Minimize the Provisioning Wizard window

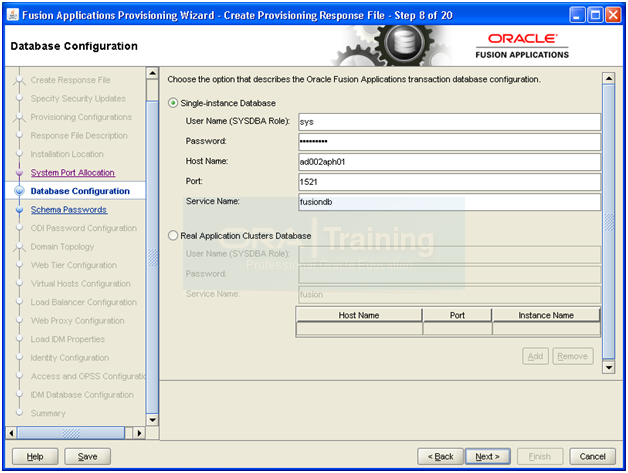[x=577, y=15]
